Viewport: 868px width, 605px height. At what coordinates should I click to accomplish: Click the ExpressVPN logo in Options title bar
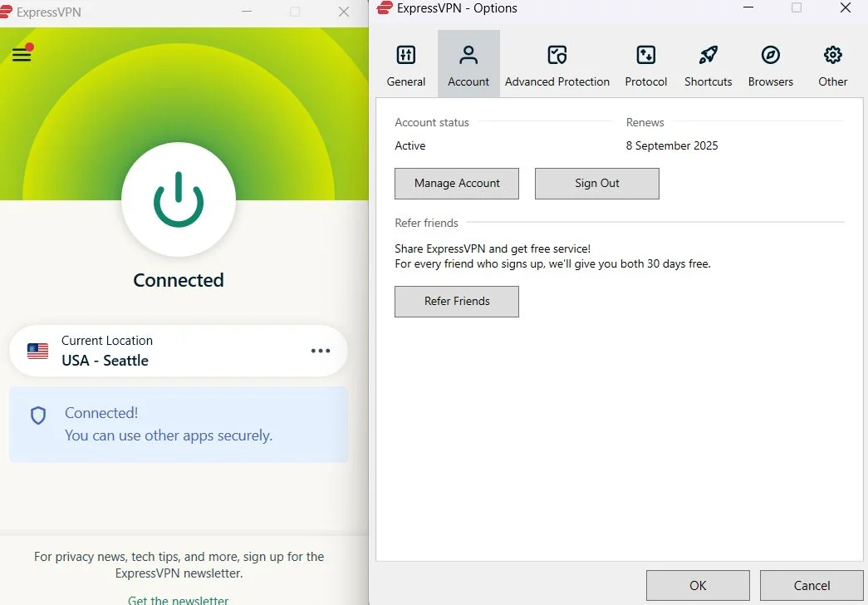(385, 7)
